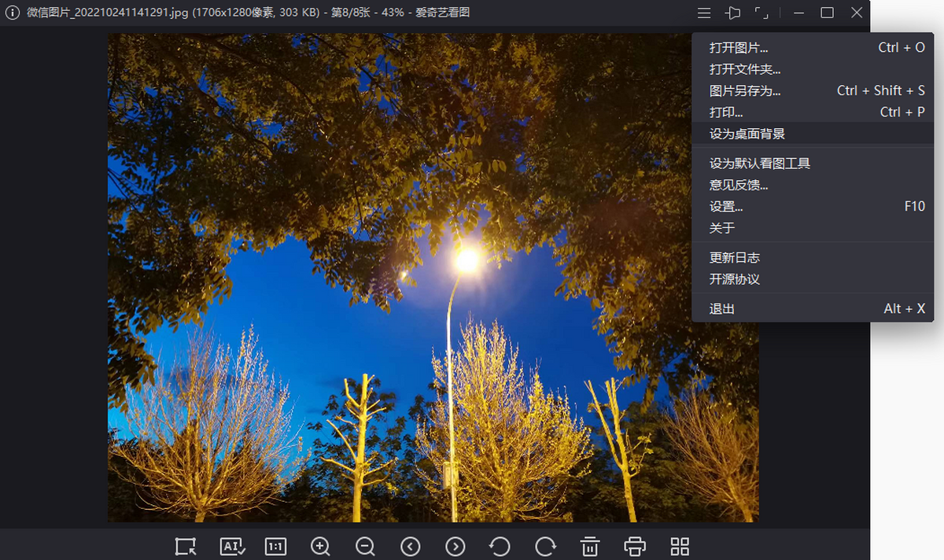Show image at 1:1 actual size

pos(275,547)
